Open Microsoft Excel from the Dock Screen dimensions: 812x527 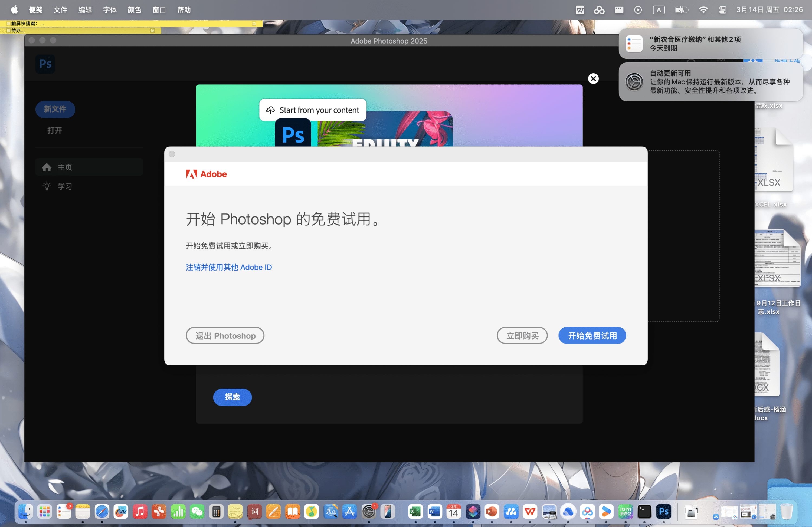point(415,511)
